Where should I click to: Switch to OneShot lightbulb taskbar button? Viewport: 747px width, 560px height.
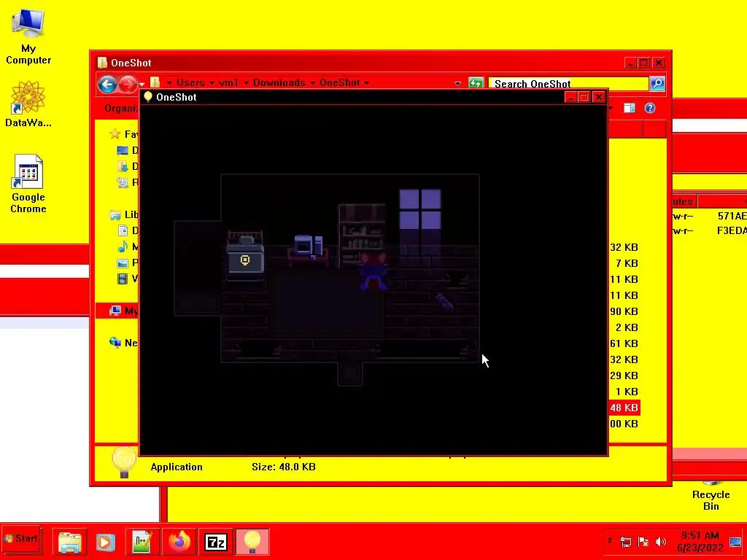252,542
